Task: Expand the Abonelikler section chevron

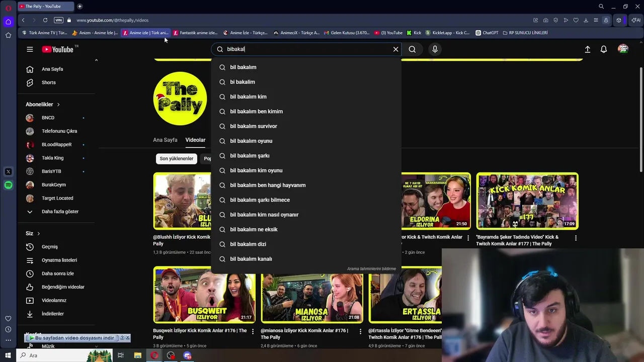Action: point(58,105)
